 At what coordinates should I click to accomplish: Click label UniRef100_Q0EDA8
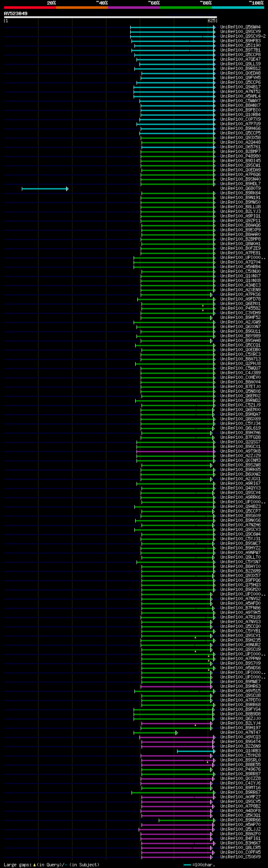tap(240, 73)
